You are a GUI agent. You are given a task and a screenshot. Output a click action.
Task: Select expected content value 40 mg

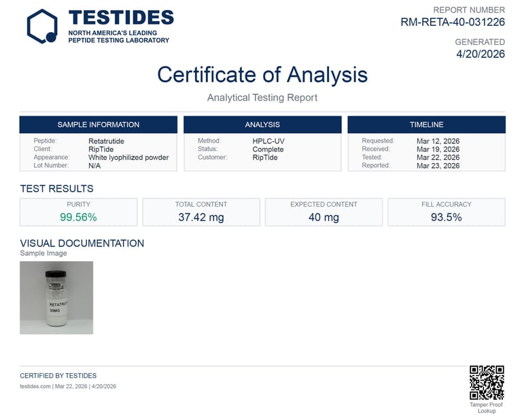coord(324,217)
